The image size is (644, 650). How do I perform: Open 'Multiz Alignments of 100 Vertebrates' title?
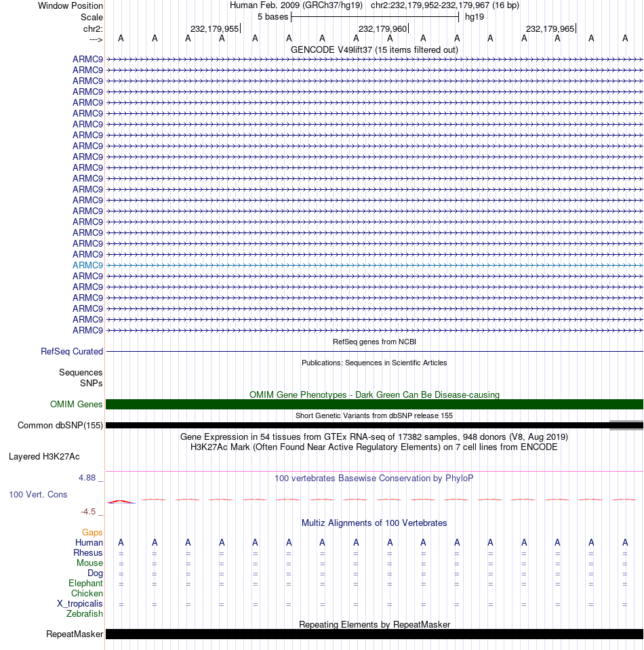tap(374, 523)
